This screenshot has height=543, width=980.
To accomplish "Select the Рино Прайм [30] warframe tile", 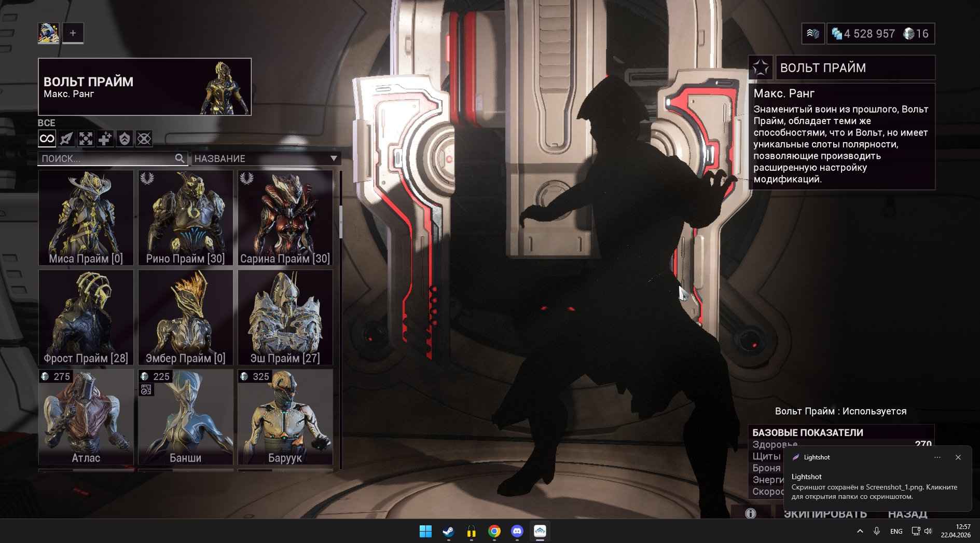I will pyautogui.click(x=186, y=218).
